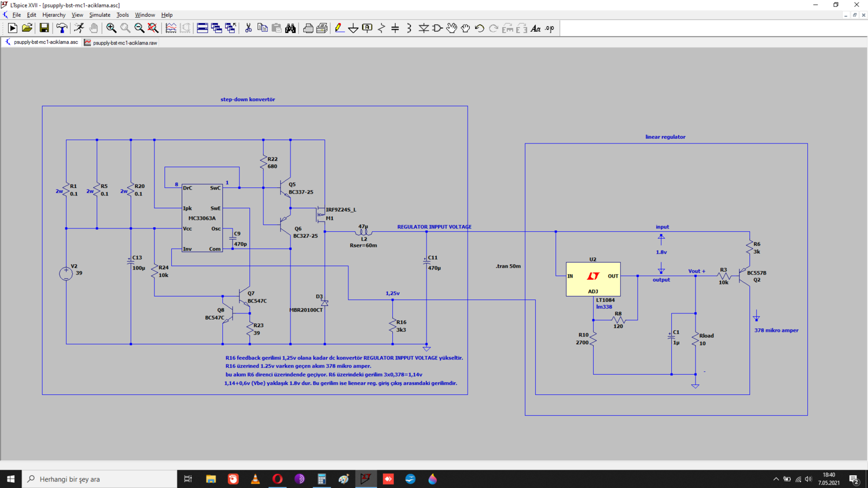The image size is (868, 488).
Task: Click the Undo arrow
Action: click(480, 28)
